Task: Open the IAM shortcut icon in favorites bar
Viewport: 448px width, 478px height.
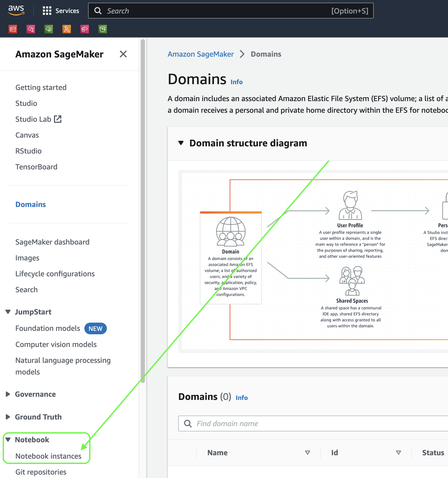Action: tap(13, 29)
